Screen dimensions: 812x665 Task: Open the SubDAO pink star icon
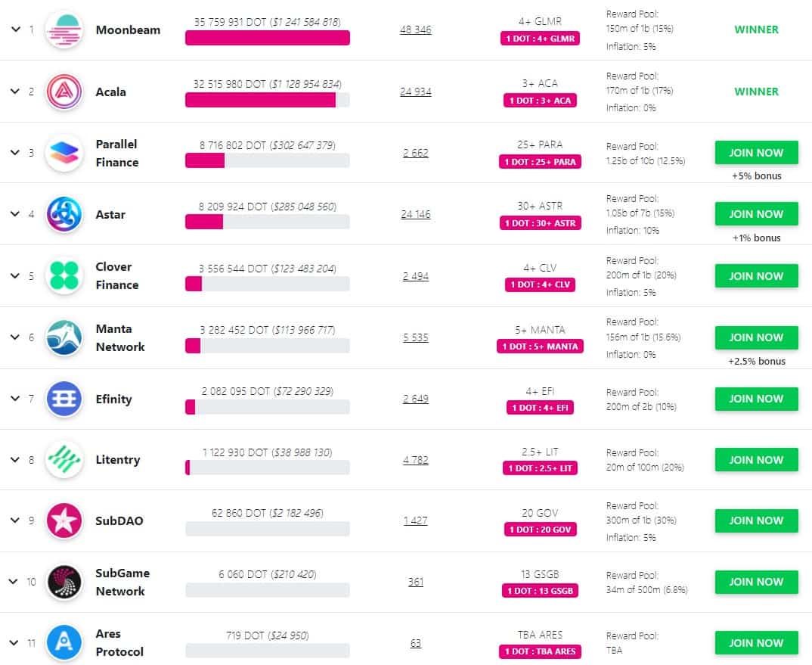pos(64,521)
